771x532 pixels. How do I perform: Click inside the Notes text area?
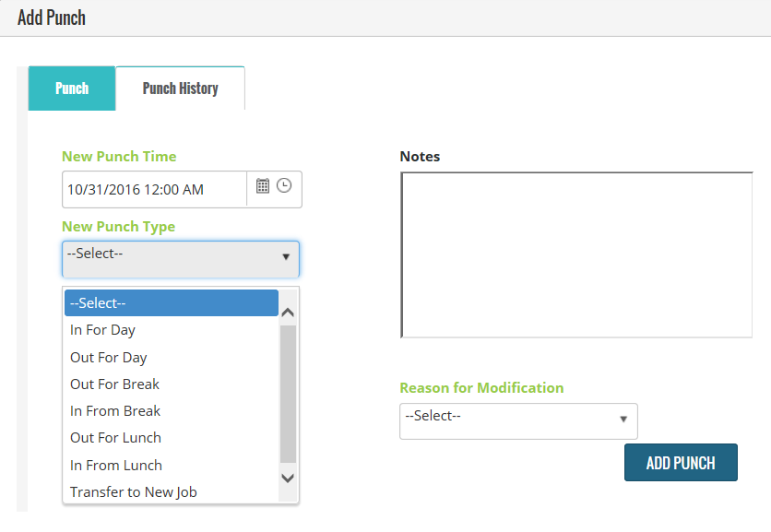coord(576,254)
